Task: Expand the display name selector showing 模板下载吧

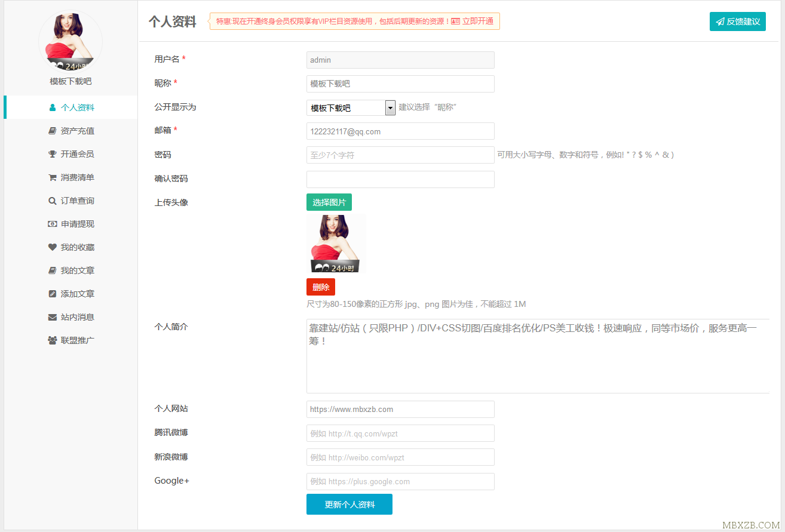Action: (351, 107)
